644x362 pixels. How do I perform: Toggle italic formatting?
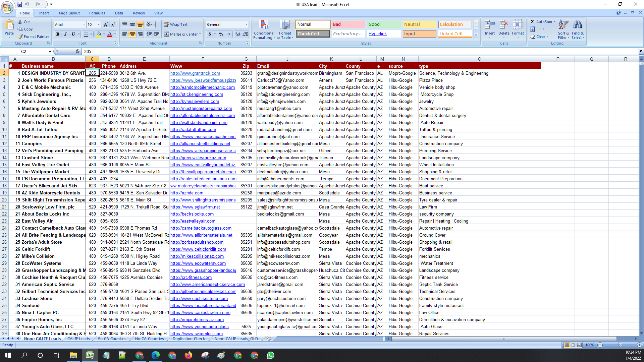pos(65,34)
